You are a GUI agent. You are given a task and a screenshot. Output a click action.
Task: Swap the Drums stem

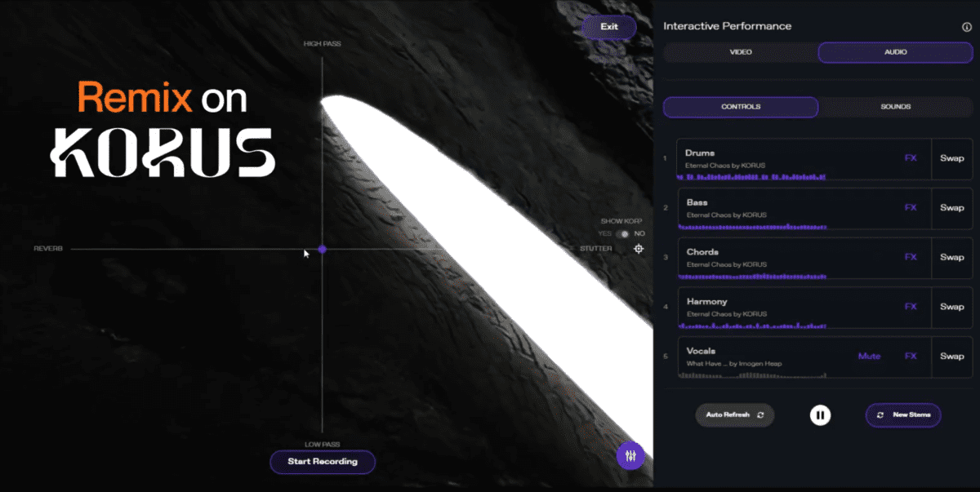(951, 158)
